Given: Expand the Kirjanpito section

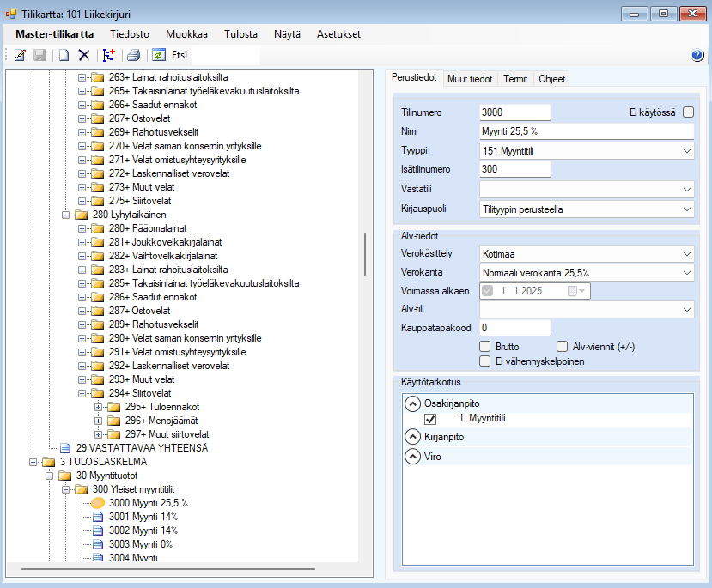Looking at the screenshot, I should pos(412,438).
